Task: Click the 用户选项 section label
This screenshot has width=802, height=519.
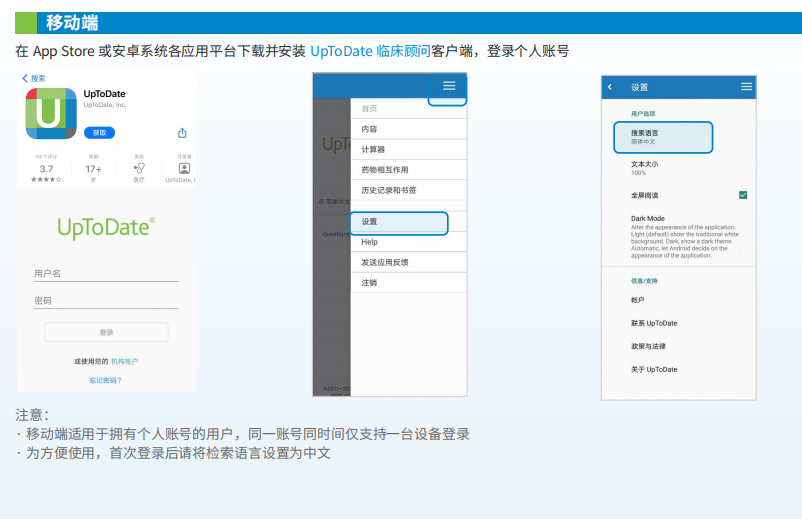Action: [x=643, y=114]
